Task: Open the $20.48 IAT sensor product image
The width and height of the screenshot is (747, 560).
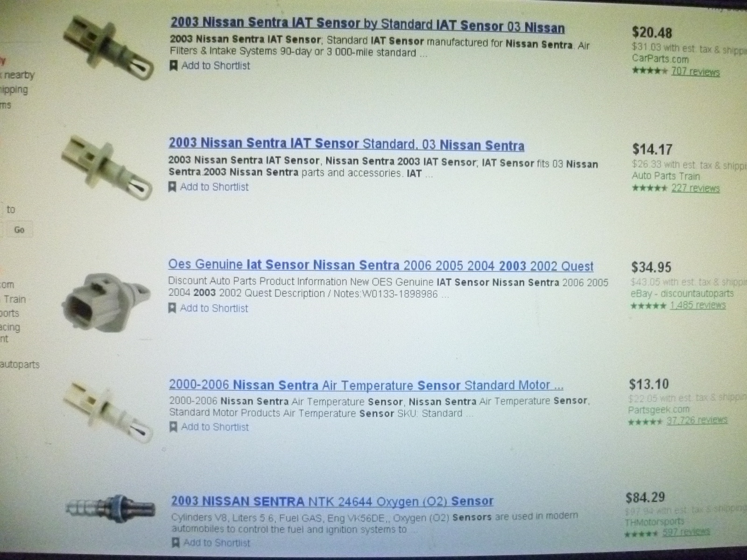Action: pos(108,47)
